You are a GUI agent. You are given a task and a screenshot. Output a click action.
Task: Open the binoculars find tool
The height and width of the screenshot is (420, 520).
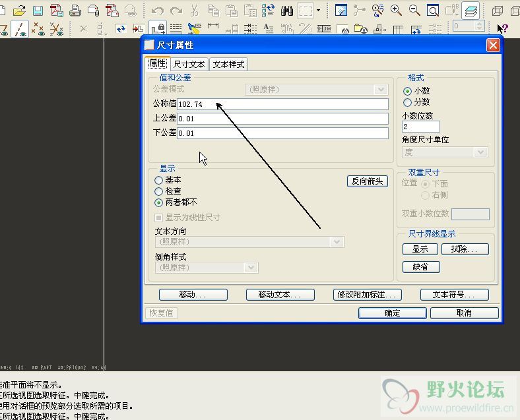(287, 11)
